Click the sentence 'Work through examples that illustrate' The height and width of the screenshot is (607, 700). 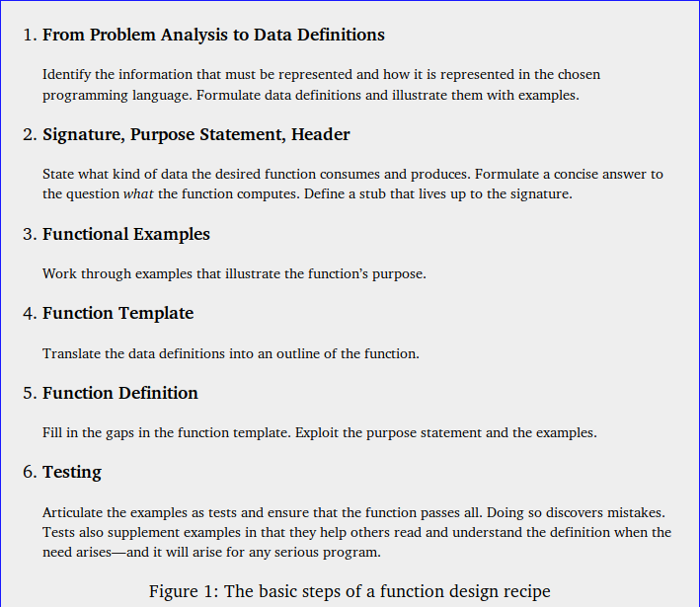tap(234, 273)
